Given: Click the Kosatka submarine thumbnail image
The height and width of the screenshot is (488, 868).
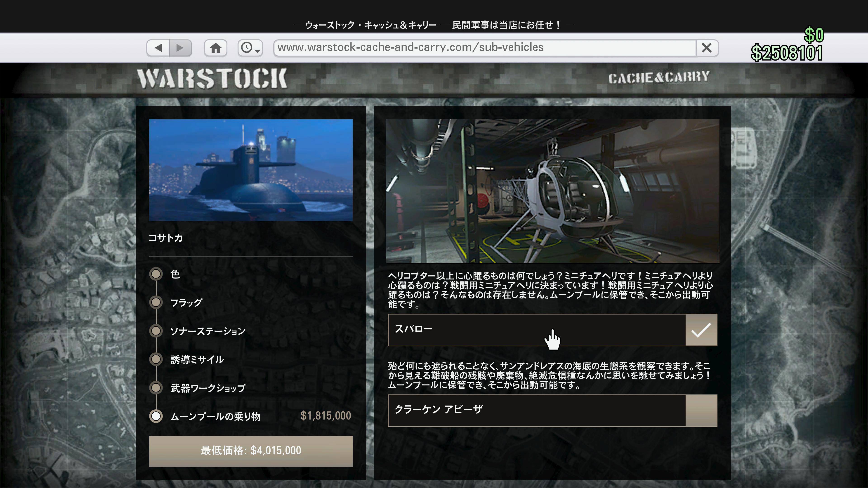Looking at the screenshot, I should (251, 170).
